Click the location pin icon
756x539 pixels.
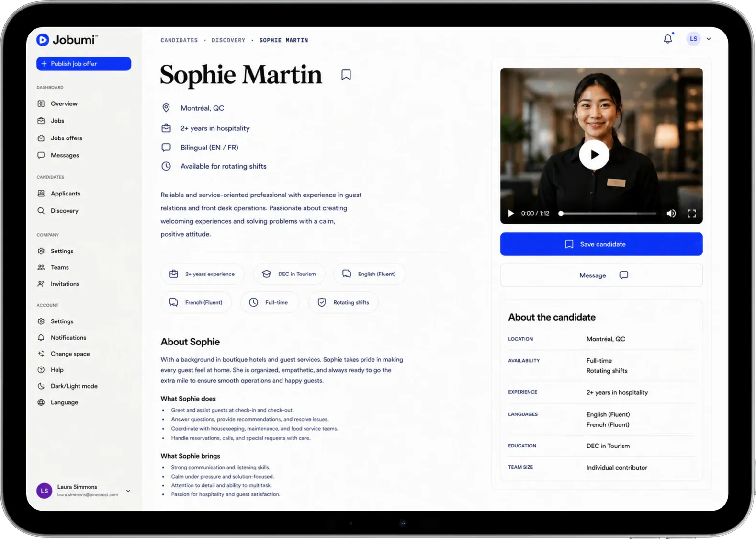(x=166, y=108)
